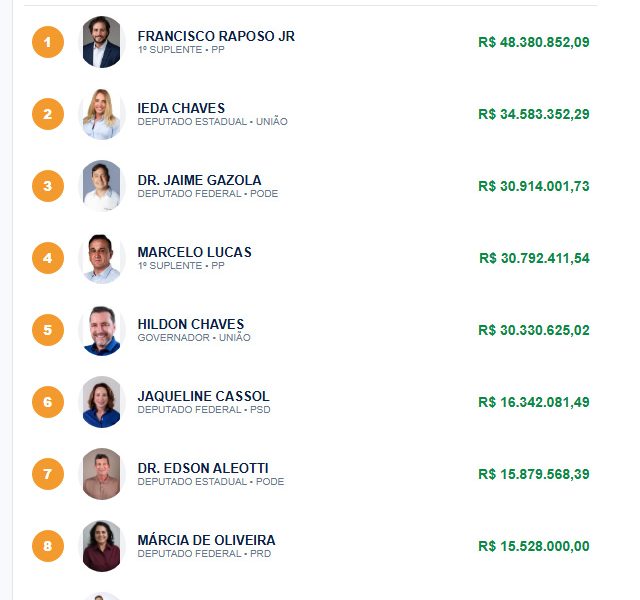
Task: Select Dr. Edson Aleotti's photo
Action: [101, 474]
